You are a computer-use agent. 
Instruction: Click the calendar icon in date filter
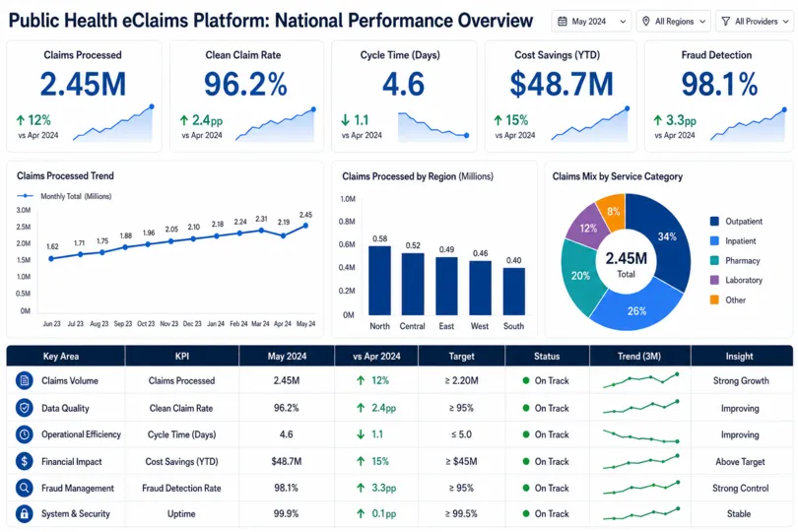click(x=562, y=22)
